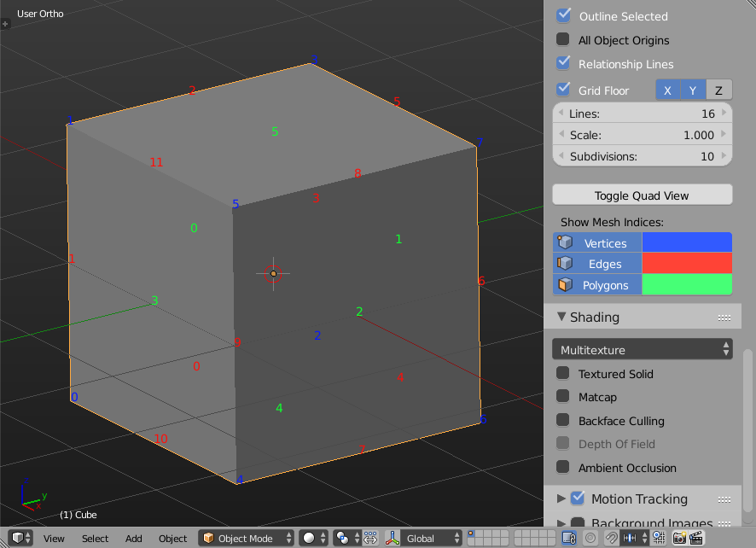The height and width of the screenshot is (548, 756).
Task: Toggle the snap magnet icon
Action: click(611, 538)
